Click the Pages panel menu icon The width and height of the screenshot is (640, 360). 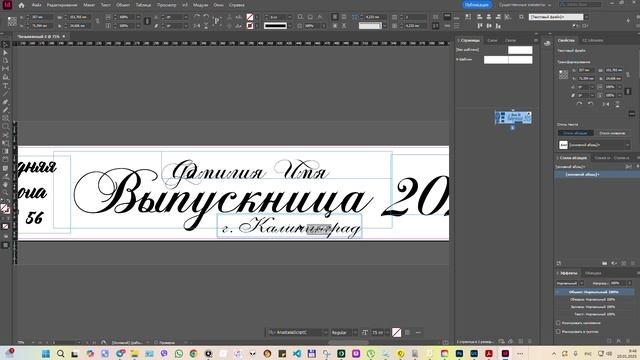(x=536, y=40)
